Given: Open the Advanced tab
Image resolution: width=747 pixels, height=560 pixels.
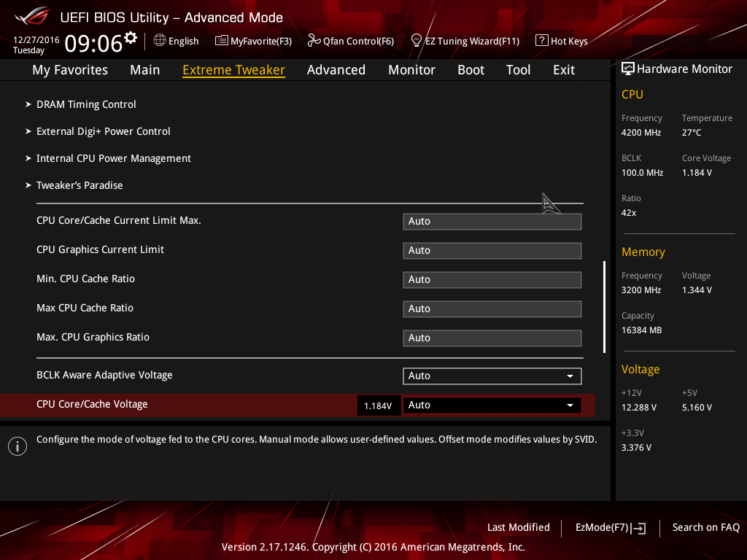Looking at the screenshot, I should click(336, 70).
